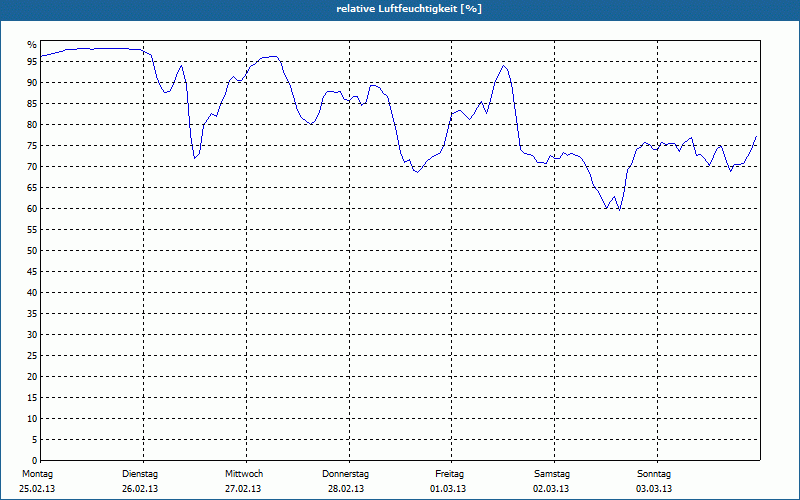Select the 'Montag' day label

coord(37,474)
